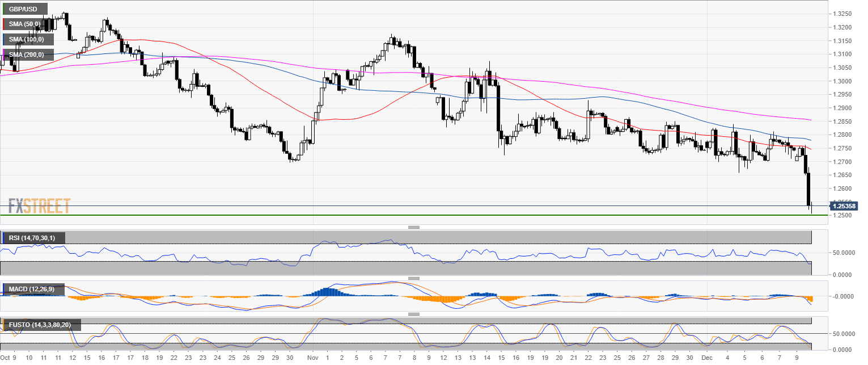868x365 pixels.
Task: Click the Nov label on the time axis
Action: tap(312, 358)
